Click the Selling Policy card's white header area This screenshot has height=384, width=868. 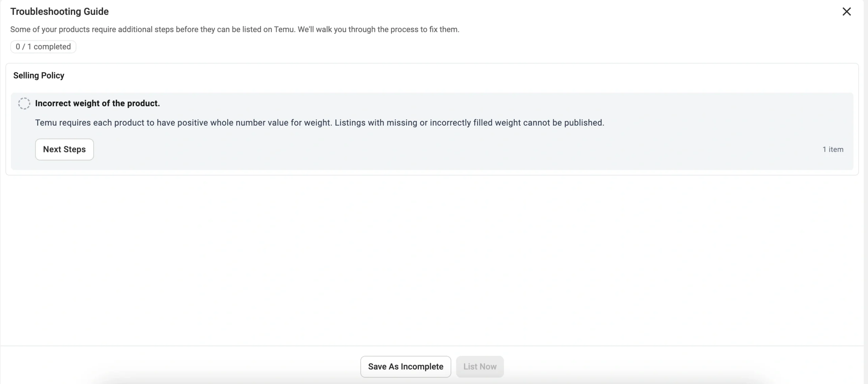coord(441,76)
